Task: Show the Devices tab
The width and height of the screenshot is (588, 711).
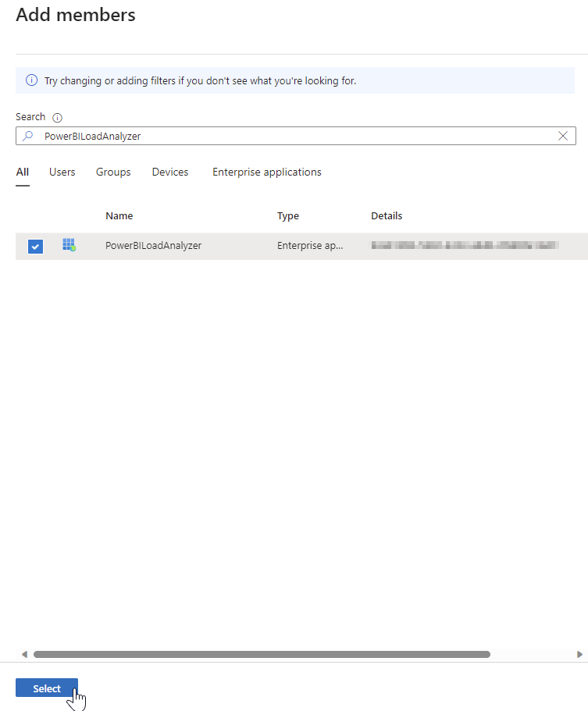Action: pyautogui.click(x=170, y=172)
